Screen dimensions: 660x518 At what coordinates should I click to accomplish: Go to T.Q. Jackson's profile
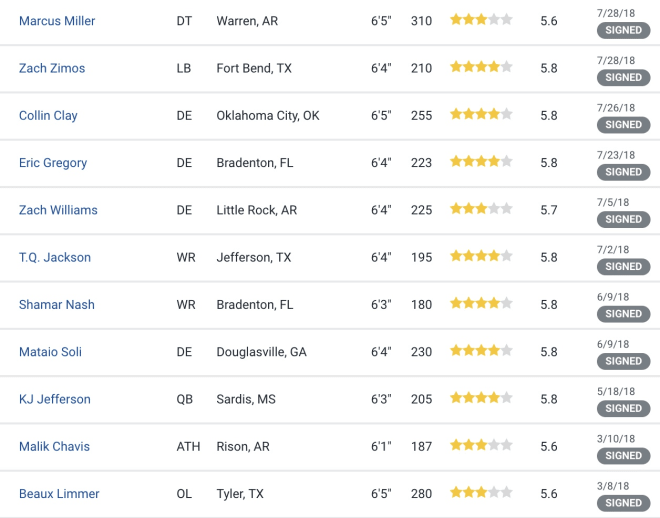(x=55, y=257)
